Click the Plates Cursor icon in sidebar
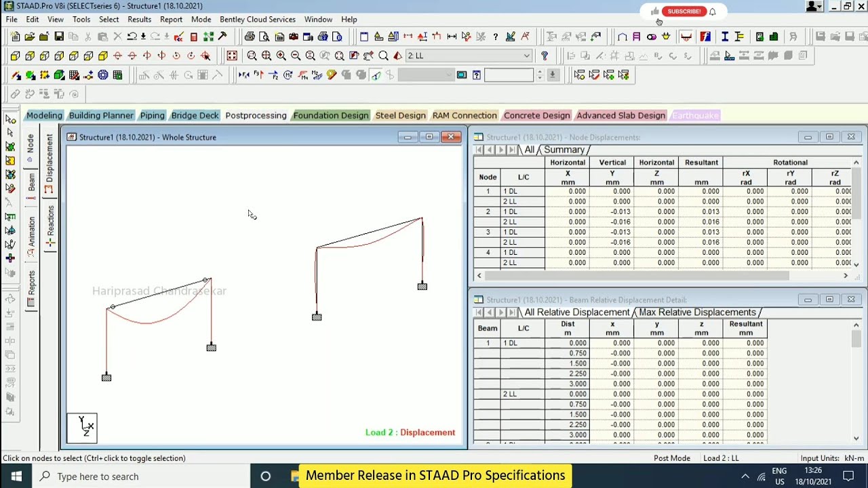 [x=10, y=147]
